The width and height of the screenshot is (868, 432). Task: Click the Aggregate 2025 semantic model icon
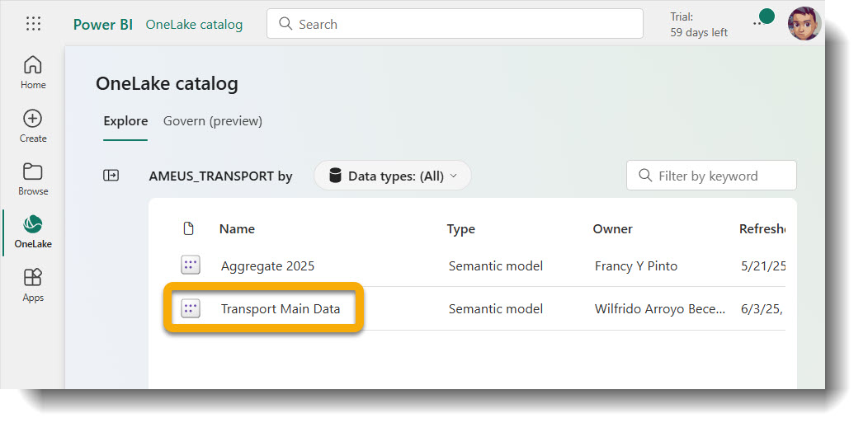(x=191, y=265)
